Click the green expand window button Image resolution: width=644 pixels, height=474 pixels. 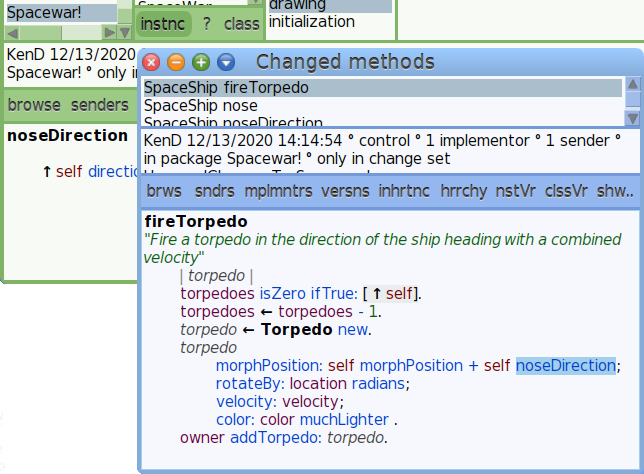(x=200, y=62)
